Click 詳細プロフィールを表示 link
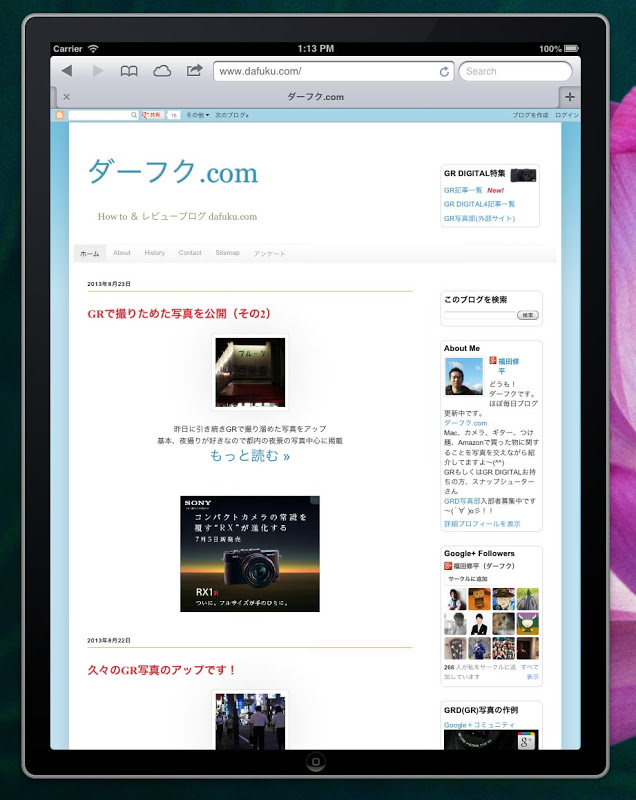The image size is (636, 800). (482, 524)
